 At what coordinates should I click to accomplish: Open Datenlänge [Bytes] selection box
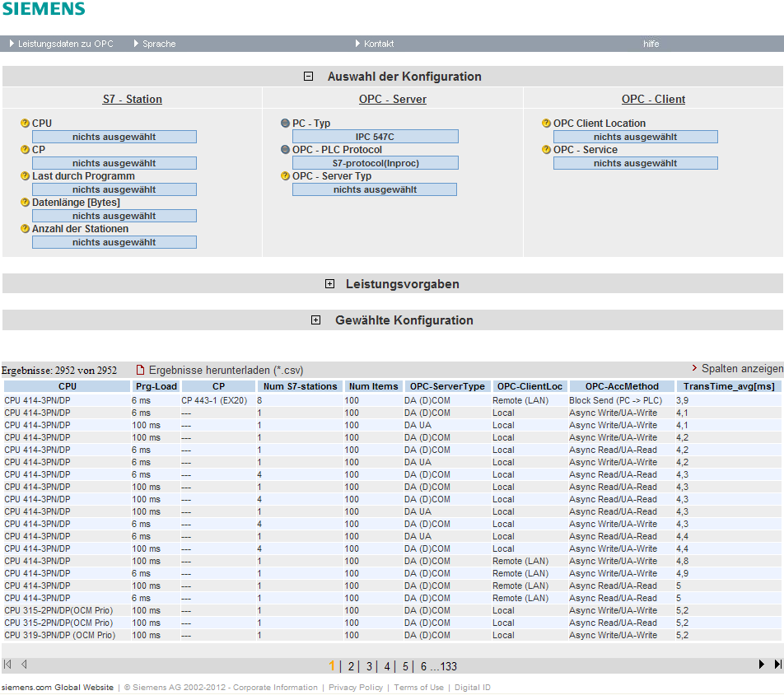tap(114, 216)
